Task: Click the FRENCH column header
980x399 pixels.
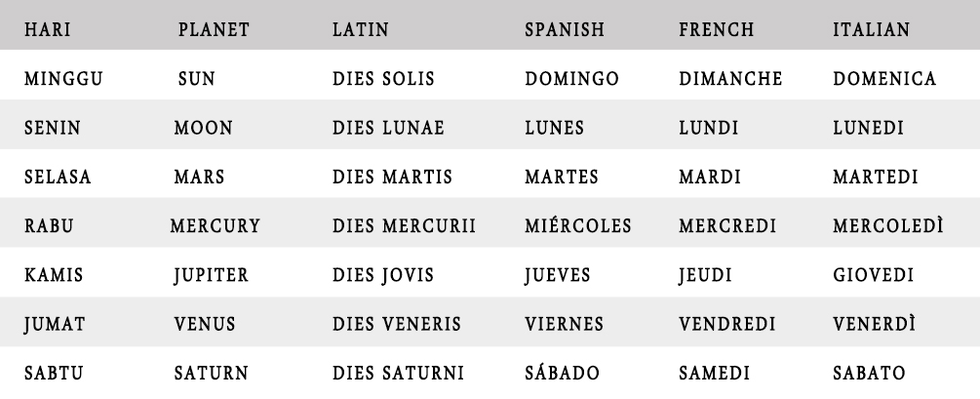Action: (x=717, y=29)
